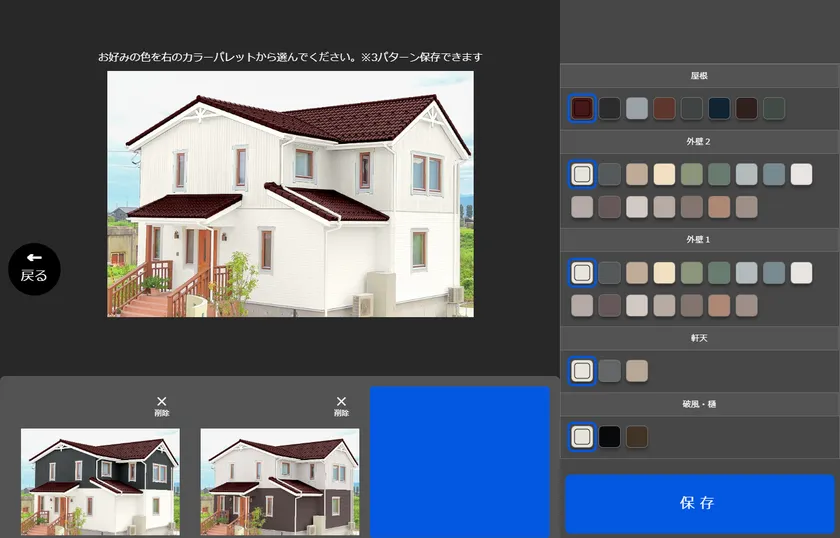This screenshot has width=840, height=538.
Task: Choose the reddish-brown 屋根 roof swatch
Action: click(x=664, y=109)
